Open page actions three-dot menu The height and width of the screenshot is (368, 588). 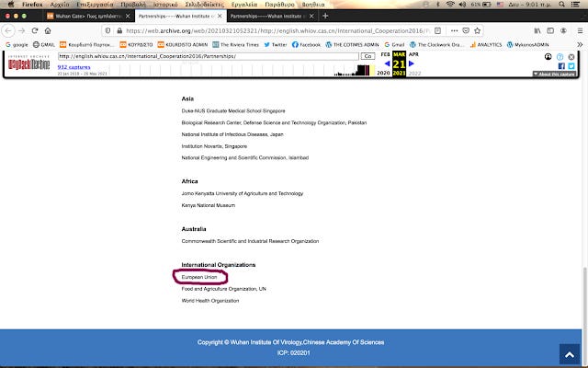(454, 30)
